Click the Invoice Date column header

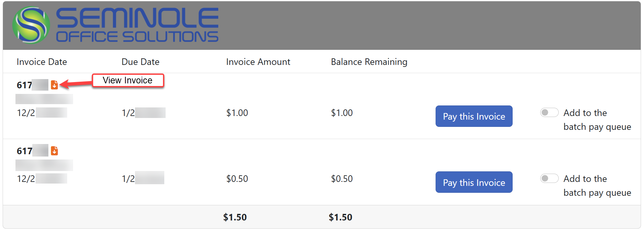pyautogui.click(x=42, y=62)
